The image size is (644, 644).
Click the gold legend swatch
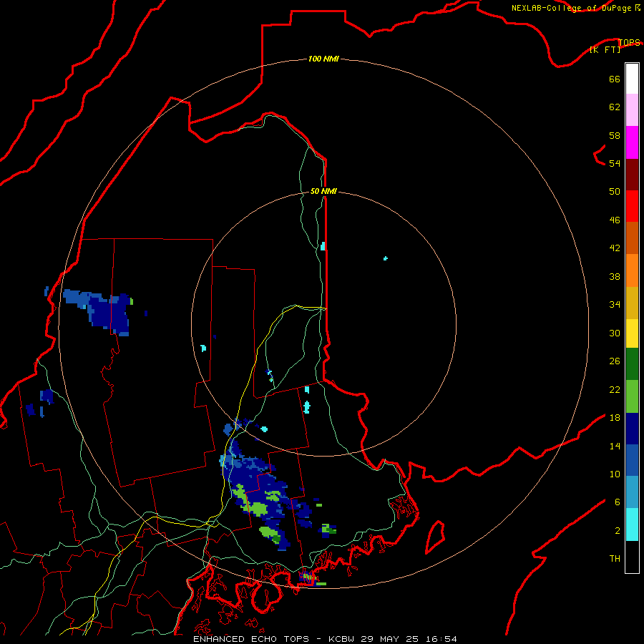[x=632, y=303]
